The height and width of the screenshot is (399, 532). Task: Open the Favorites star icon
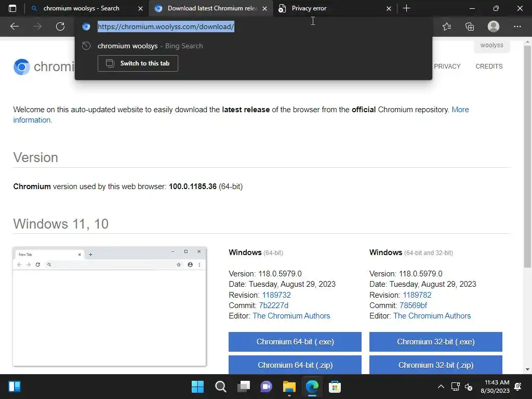pos(447,26)
